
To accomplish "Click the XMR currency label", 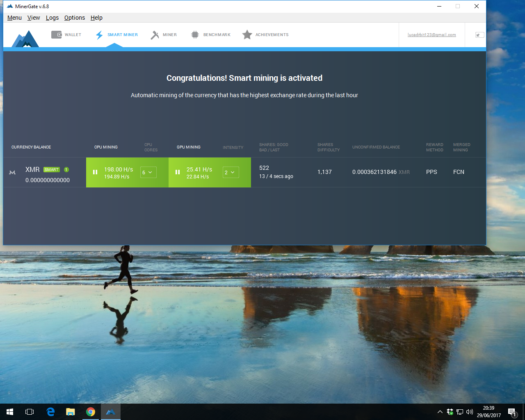I will [32, 169].
